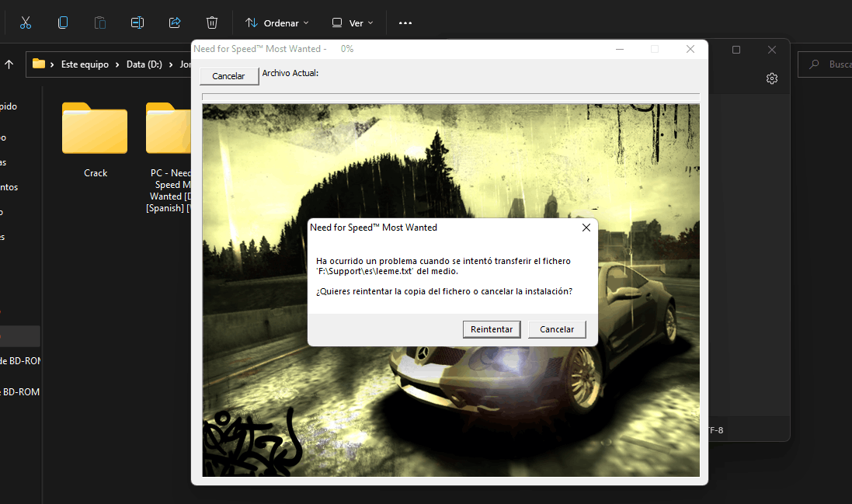Screen dimensions: 852x504
Task: Open the Ver view dropdown
Action: 353,23
